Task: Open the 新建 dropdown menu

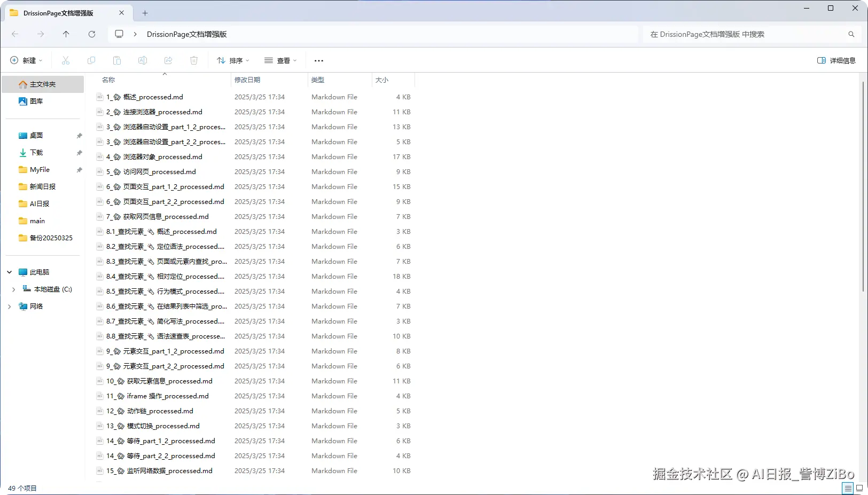Action: click(26, 60)
